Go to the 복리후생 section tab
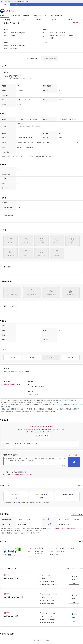The width and height of the screenshot is (83, 644). (x=54, y=20)
